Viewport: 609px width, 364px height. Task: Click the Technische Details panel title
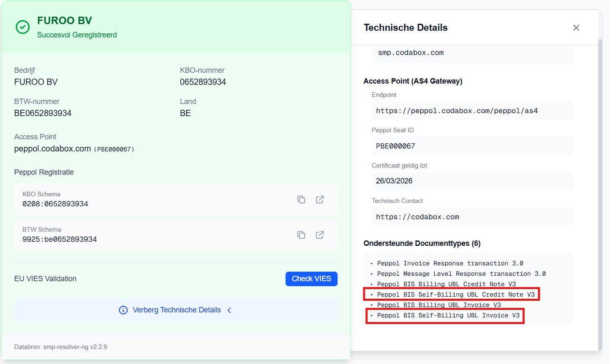[406, 27]
